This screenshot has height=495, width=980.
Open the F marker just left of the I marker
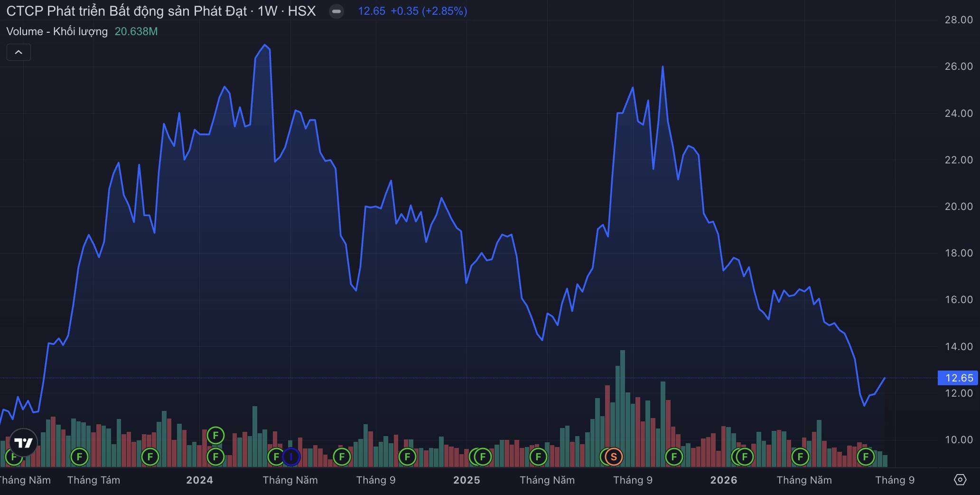[275, 457]
